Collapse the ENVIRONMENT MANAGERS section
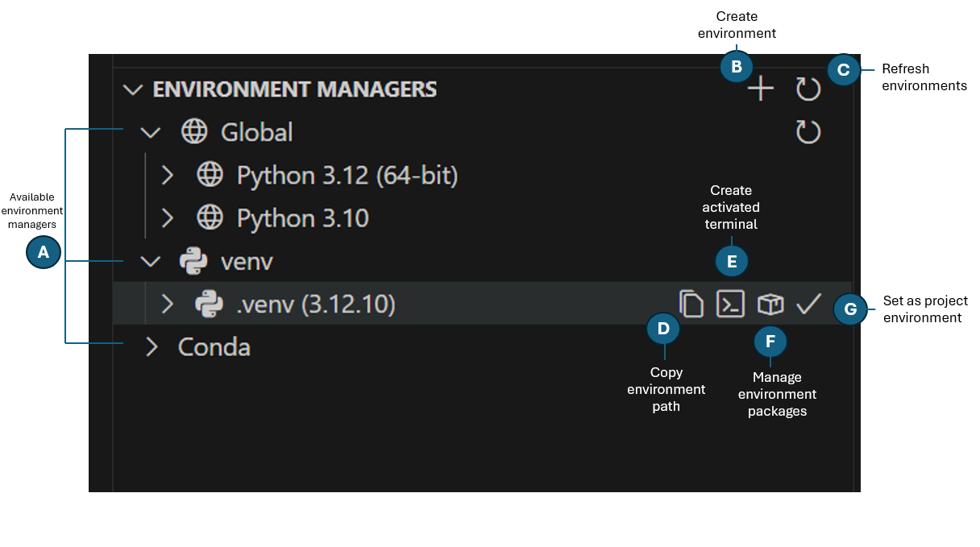 click(133, 90)
